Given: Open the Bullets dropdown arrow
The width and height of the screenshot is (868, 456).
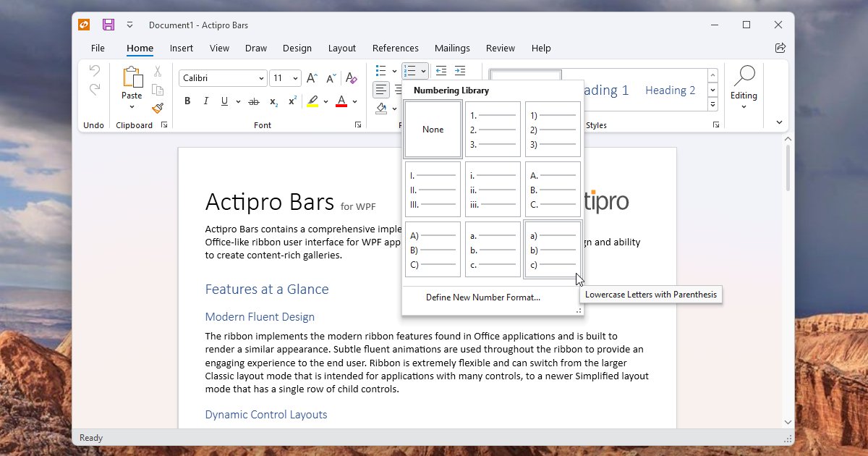Looking at the screenshot, I should [x=394, y=71].
